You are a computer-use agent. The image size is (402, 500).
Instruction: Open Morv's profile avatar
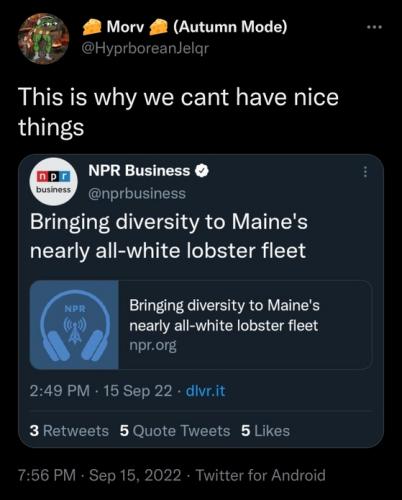[x=43, y=38]
